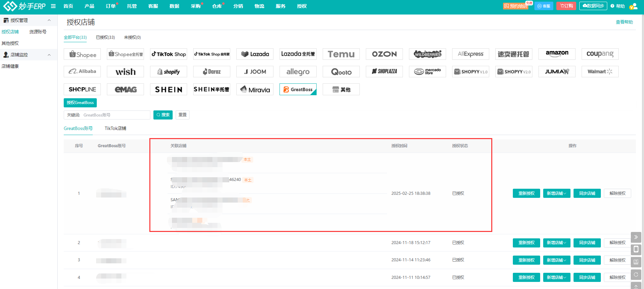Select the Miravia platform logo
Viewport: 644px width, 289px height.
255,89
